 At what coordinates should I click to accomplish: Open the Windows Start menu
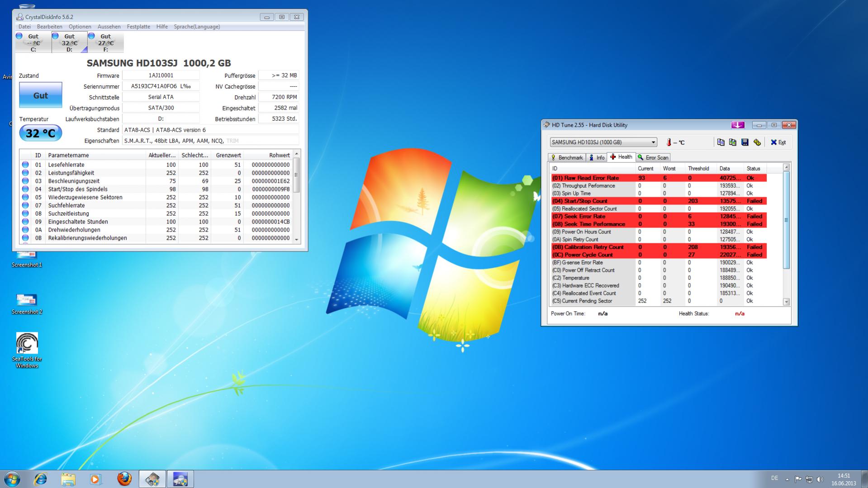(x=12, y=479)
